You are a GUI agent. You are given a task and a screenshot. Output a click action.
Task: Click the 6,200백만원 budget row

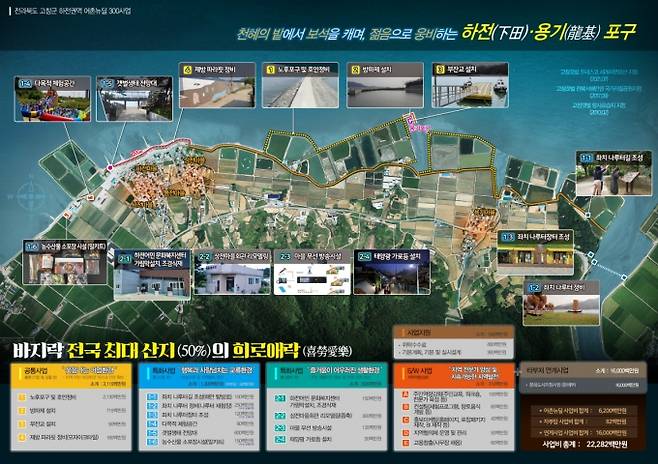pos(585,411)
